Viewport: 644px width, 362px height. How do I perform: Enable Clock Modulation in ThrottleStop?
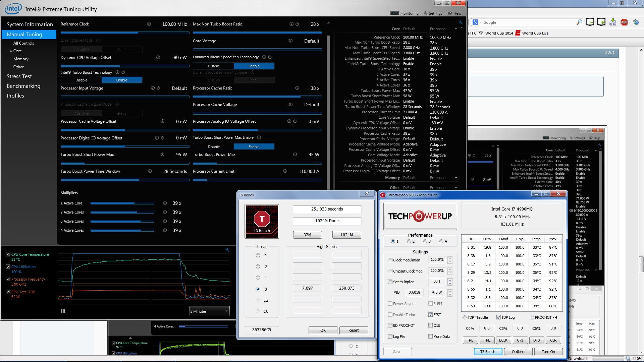(390, 260)
